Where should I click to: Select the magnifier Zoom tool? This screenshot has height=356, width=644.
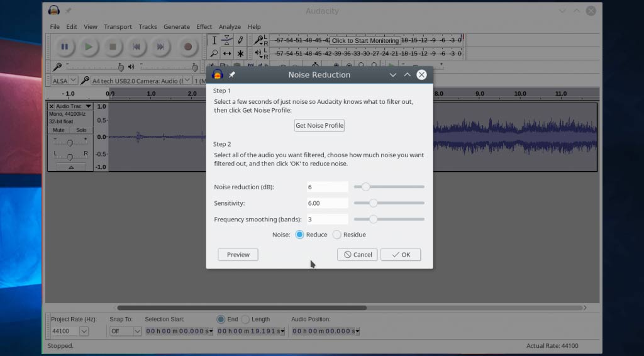click(x=214, y=53)
